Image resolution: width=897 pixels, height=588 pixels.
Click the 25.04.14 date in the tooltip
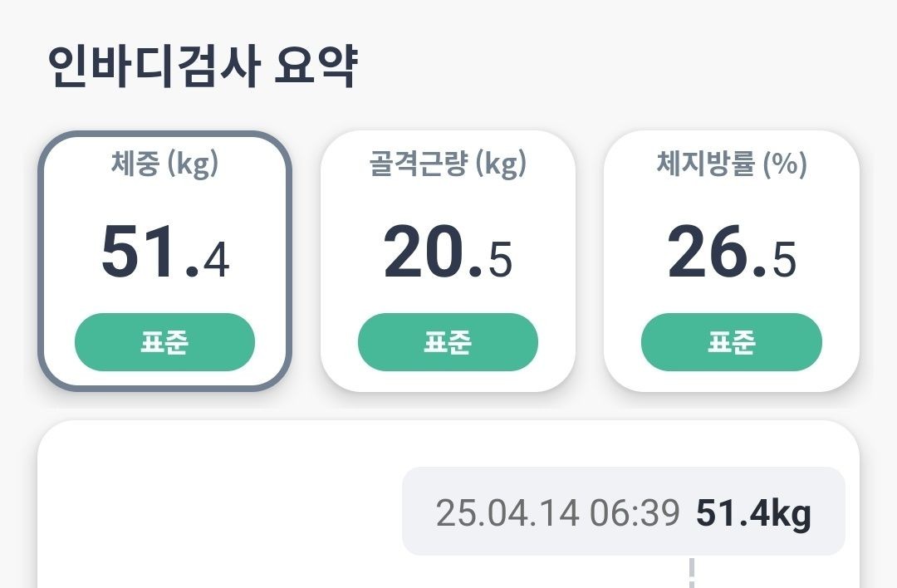(507, 512)
